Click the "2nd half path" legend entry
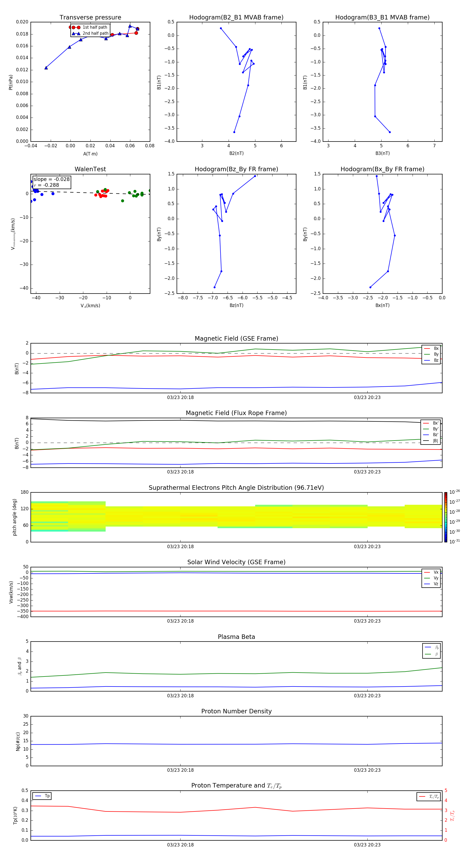 pyautogui.click(x=90, y=33)
